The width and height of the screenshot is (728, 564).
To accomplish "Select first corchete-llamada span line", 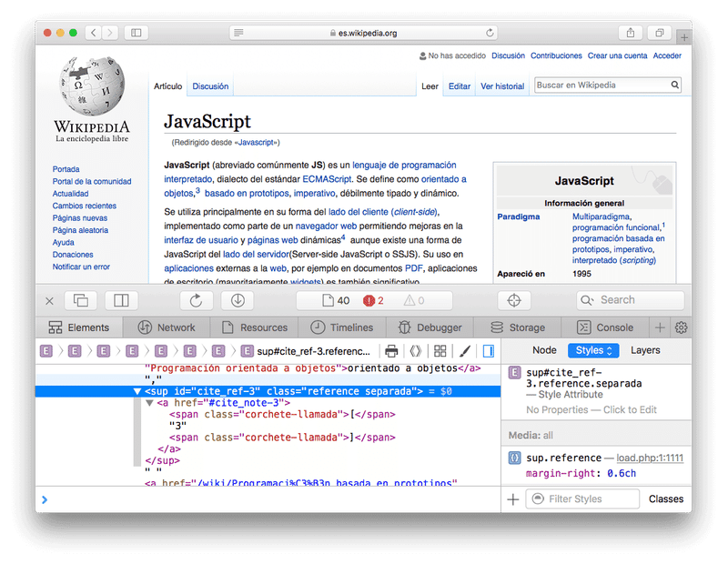I will [282, 415].
